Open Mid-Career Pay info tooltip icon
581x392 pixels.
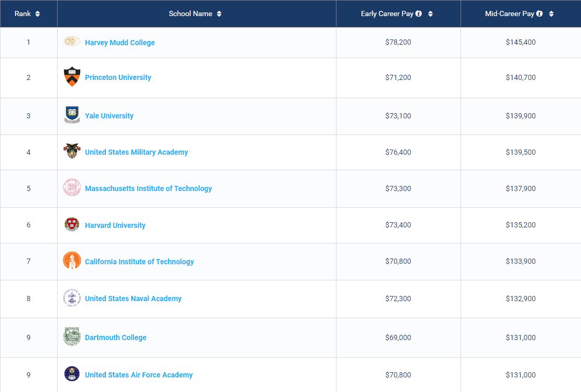coord(539,13)
